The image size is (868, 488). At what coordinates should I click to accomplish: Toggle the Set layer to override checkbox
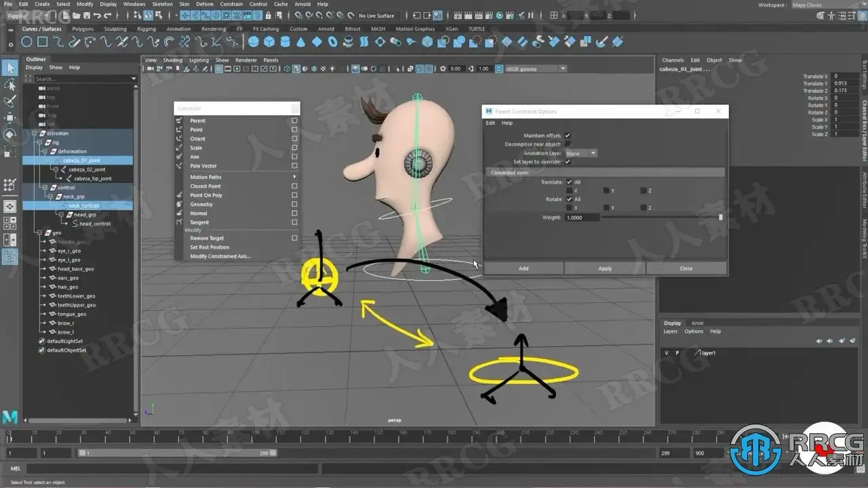pyautogui.click(x=568, y=162)
